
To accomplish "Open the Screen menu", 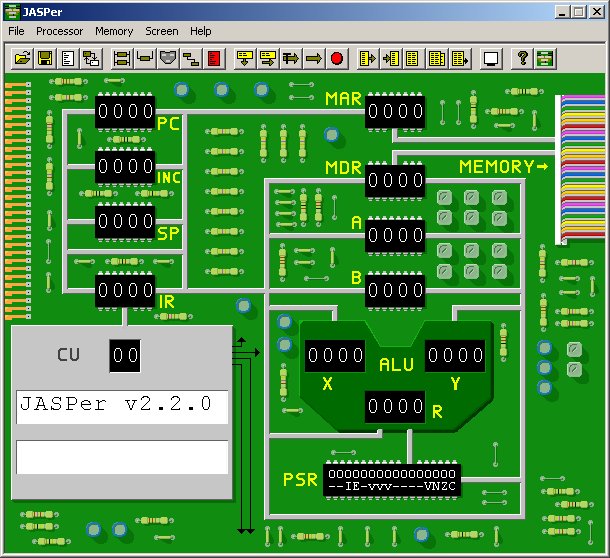I will click(162, 31).
